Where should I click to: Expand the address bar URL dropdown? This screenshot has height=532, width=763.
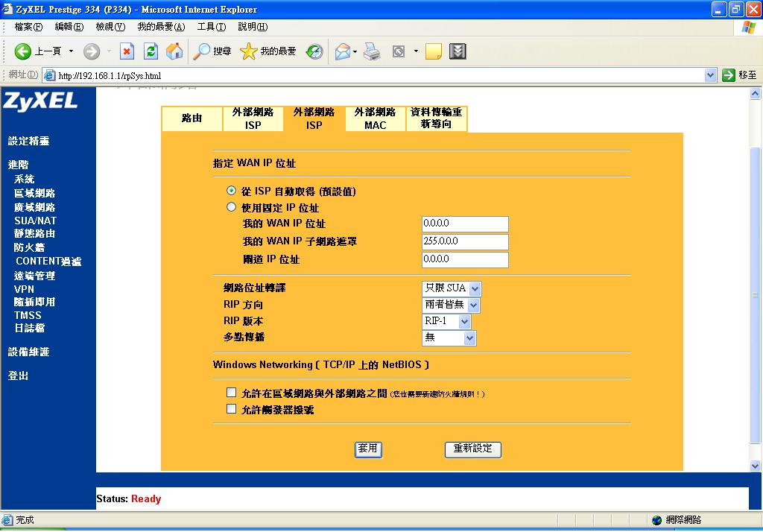[x=710, y=75]
